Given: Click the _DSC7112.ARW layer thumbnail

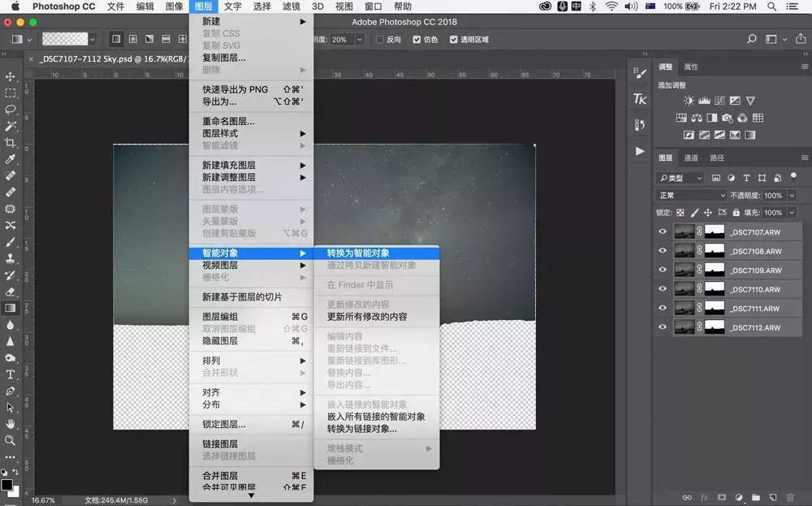Looking at the screenshot, I should [x=685, y=327].
